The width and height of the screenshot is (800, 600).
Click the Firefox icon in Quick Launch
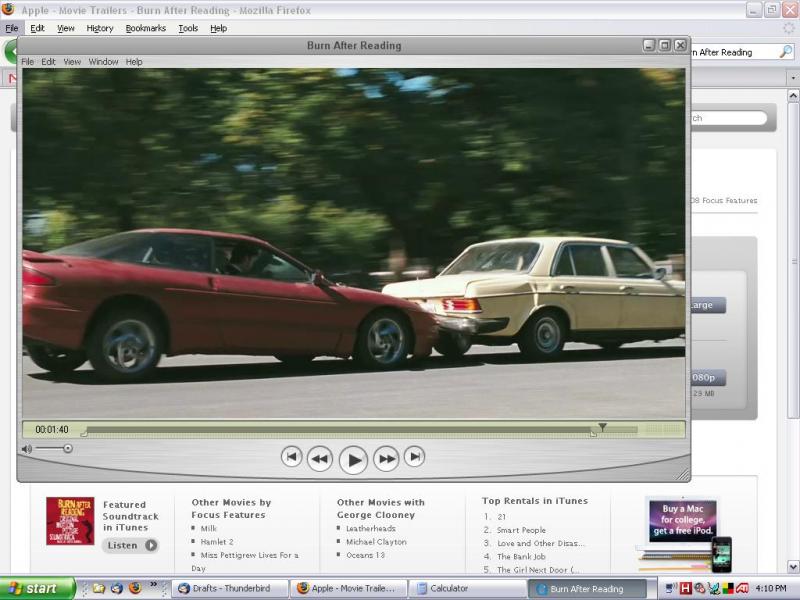(134, 588)
